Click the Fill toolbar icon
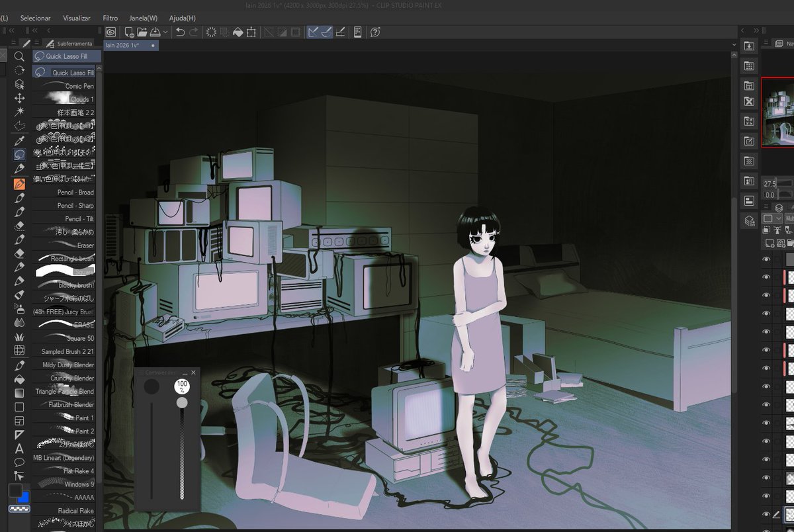This screenshot has height=532, width=794. coord(238,32)
